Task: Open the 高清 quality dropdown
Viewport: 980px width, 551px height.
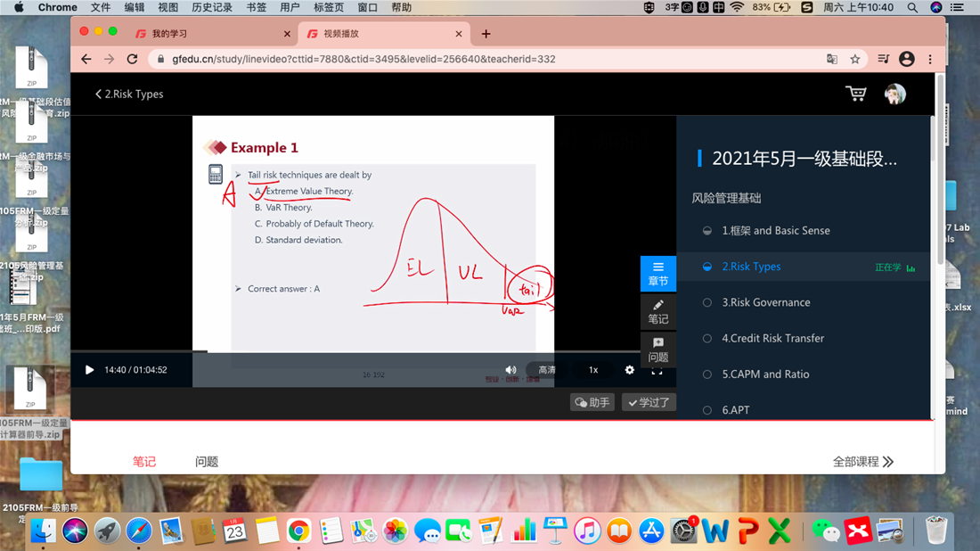Action: pyautogui.click(x=547, y=370)
